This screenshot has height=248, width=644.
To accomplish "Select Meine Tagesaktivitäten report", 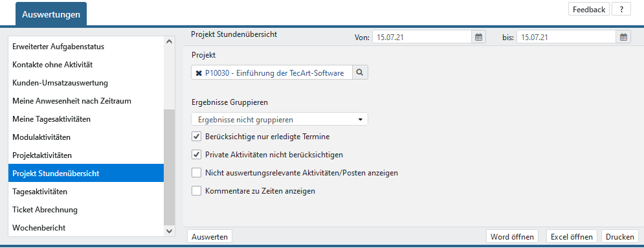I will tap(86, 119).
